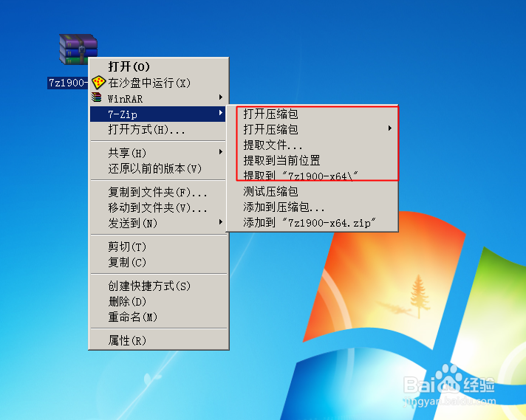
Task: Choose 删除(D) in context menu
Action: (x=158, y=302)
